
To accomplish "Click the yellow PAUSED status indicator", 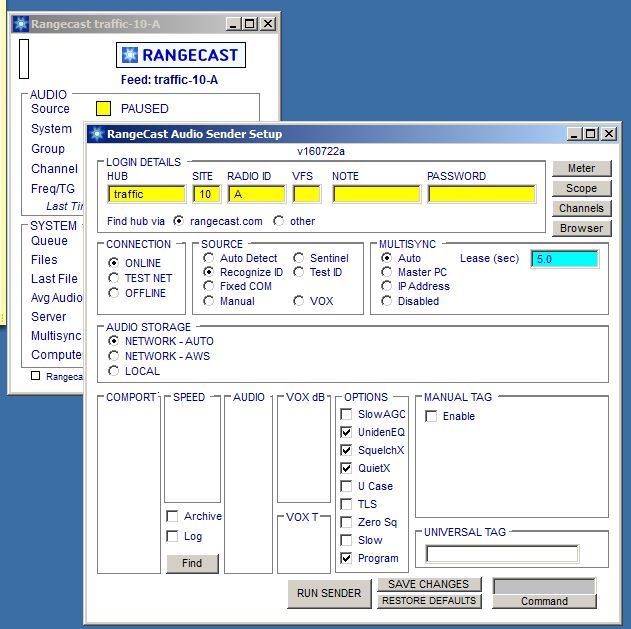I will click(103, 108).
